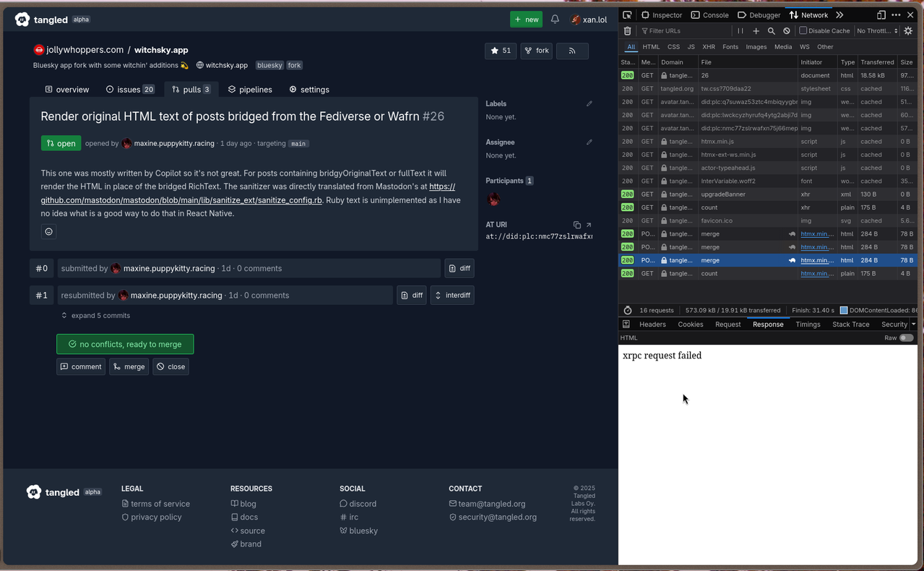Clear network requests with the trash icon
This screenshot has width=924, height=571.
(x=627, y=30)
